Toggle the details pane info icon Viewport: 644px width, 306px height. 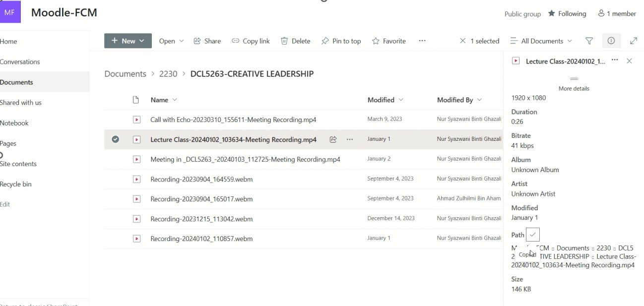click(611, 41)
